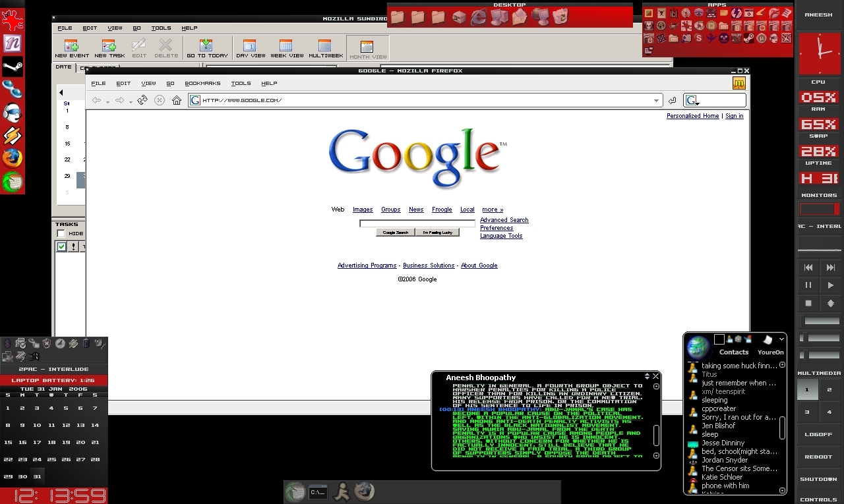Open OneNote icon in left sidebar
This screenshot has height=504, width=844.
[x=13, y=43]
